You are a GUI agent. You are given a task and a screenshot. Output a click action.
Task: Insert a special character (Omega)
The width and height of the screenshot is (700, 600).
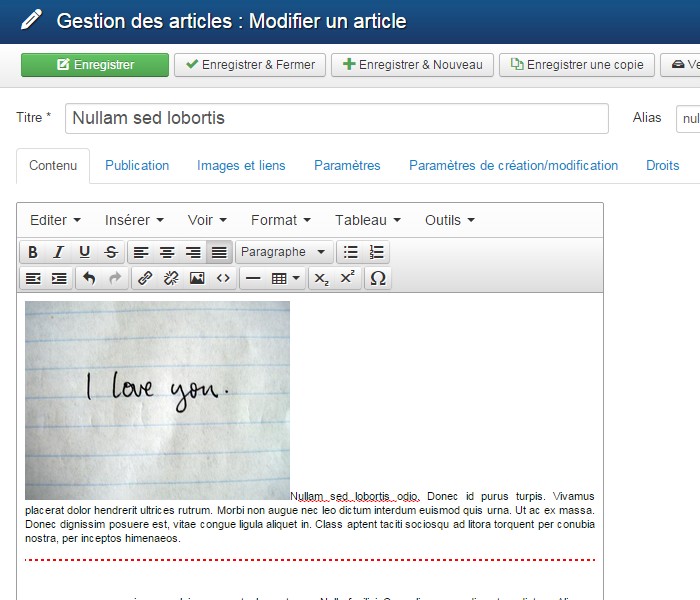(378, 279)
